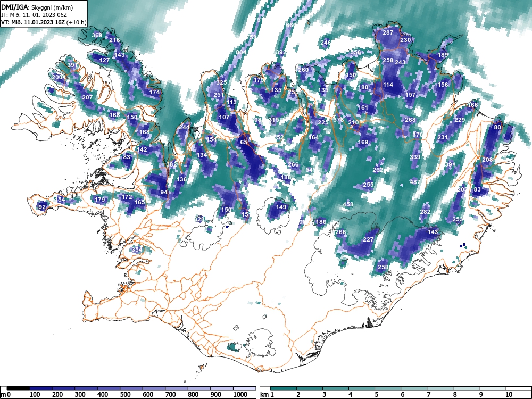Select the teal swatch between 4 and 5 km
The image size is (532, 399).
tap(362, 388)
